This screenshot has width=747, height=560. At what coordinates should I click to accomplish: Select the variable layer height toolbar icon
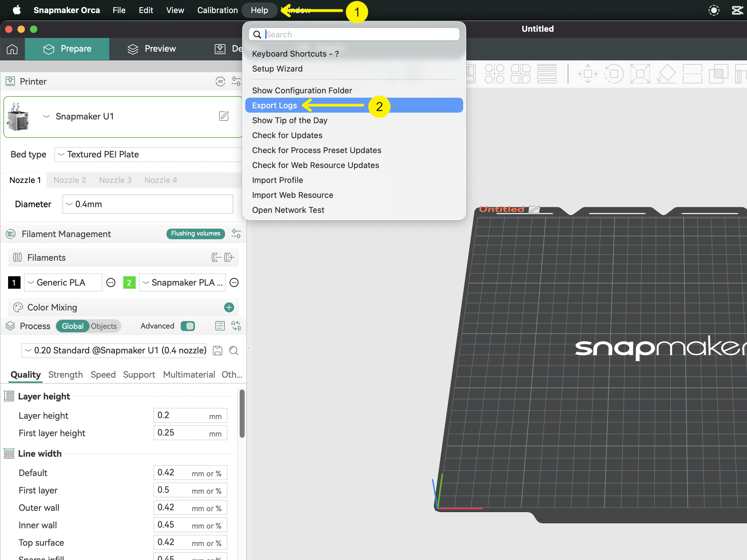pyautogui.click(x=547, y=74)
